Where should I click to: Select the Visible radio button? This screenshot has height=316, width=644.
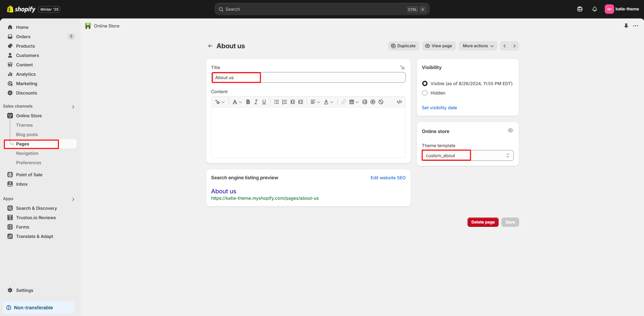point(425,83)
